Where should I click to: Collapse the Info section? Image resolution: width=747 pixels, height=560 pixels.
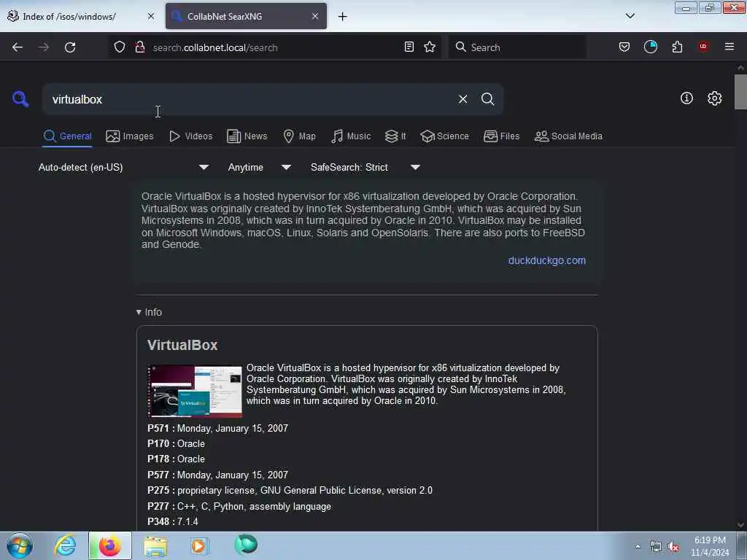(149, 312)
